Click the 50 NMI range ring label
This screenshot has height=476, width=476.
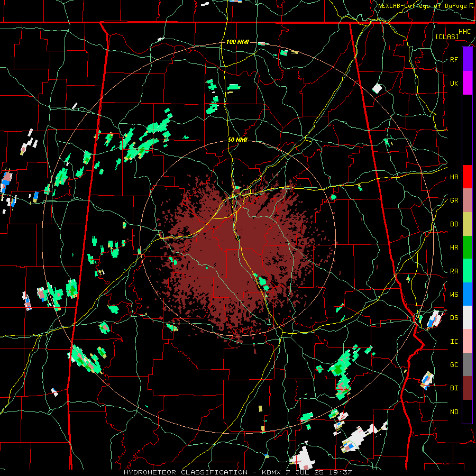click(x=237, y=140)
